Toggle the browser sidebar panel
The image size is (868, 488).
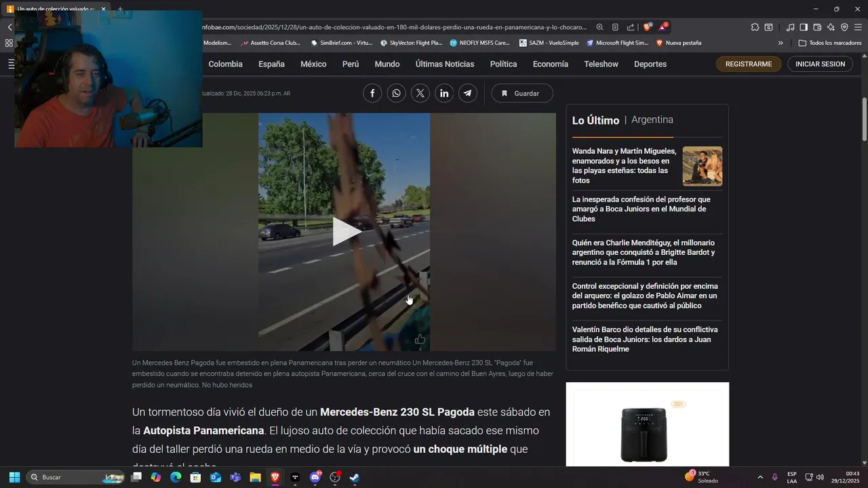804,27
